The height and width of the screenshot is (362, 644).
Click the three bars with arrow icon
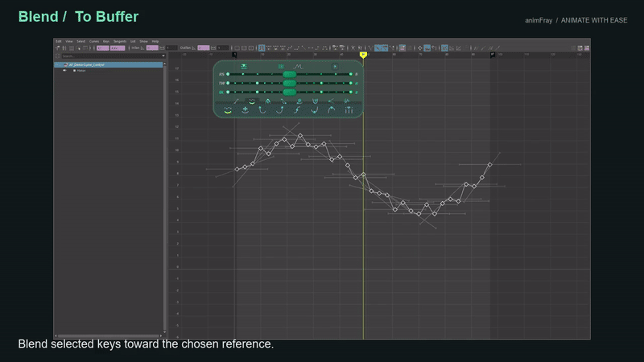pos(349,110)
